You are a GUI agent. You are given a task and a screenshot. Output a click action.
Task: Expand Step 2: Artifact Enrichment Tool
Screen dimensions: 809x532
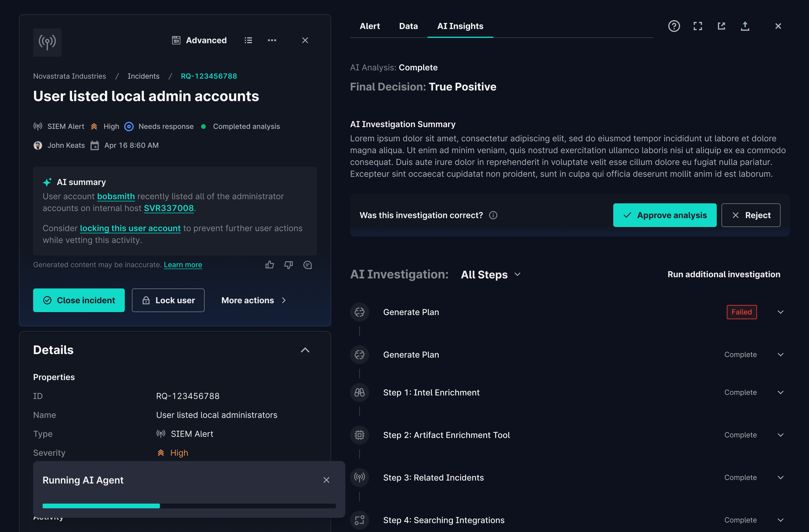tap(780, 435)
